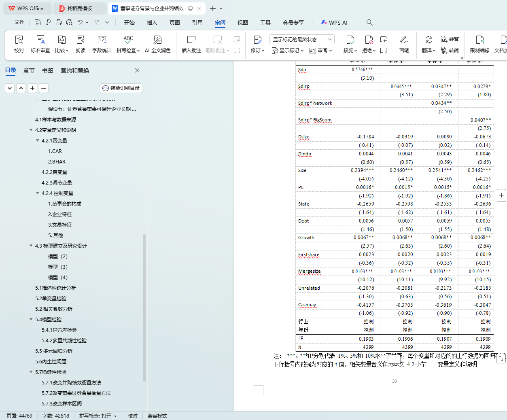This screenshot has height=420, width=507.
Task: Click the 智能识别目录 button
Action: pyautogui.click(x=121, y=88)
